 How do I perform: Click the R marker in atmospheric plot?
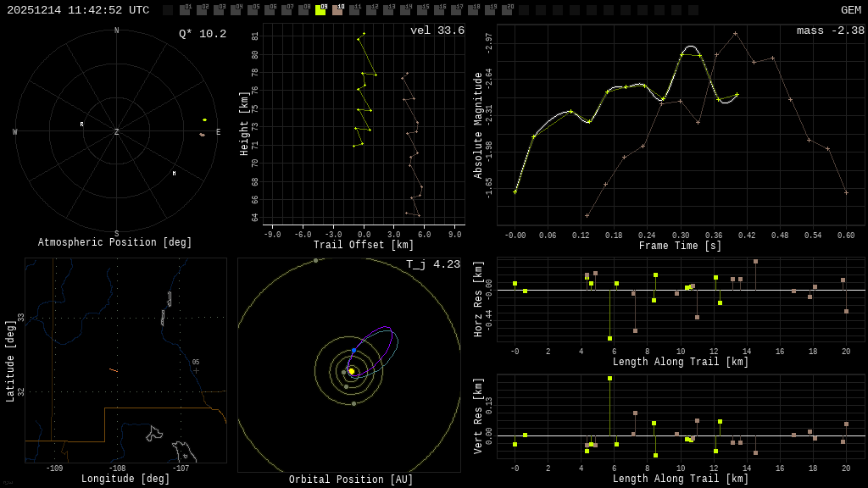82,125
